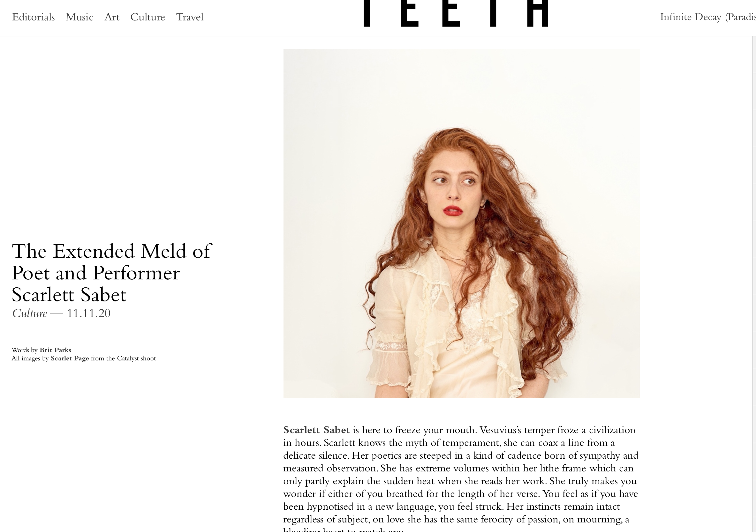Go to the Music section
This screenshot has height=532, width=756.
(79, 17)
